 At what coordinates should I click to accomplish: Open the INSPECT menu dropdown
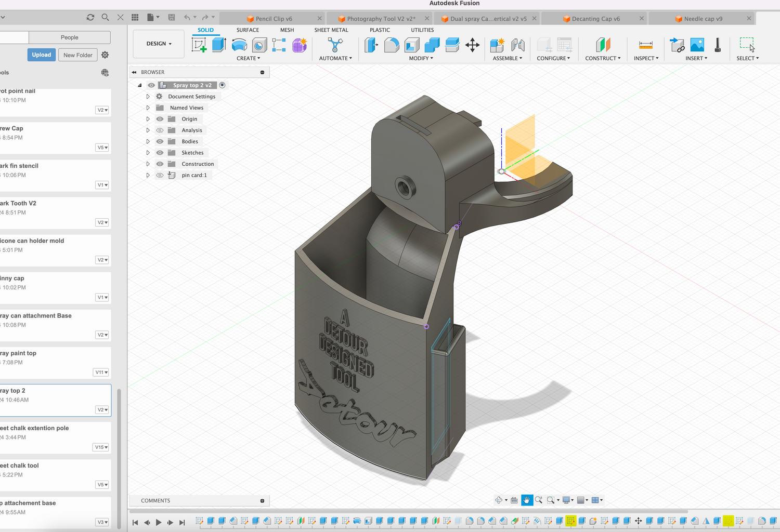pyautogui.click(x=646, y=58)
